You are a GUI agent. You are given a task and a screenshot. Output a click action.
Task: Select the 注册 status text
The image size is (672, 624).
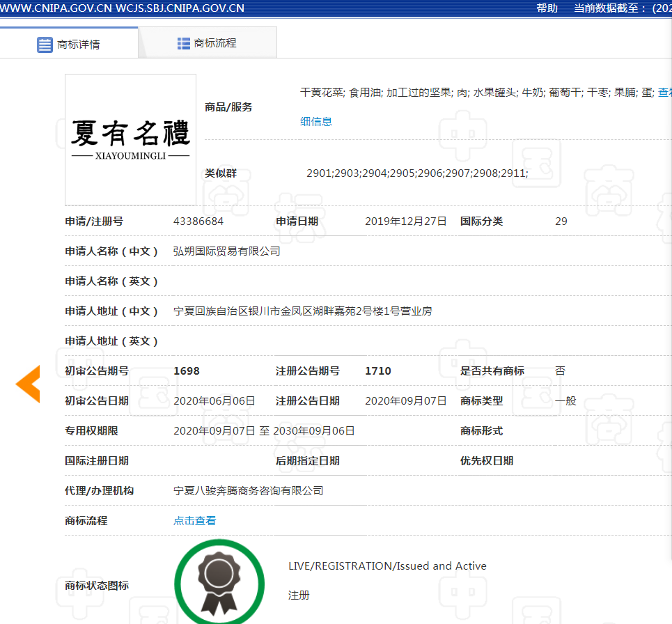click(299, 595)
